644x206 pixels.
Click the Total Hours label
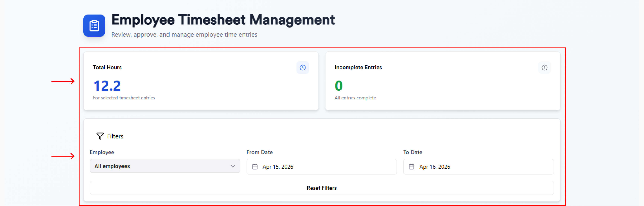107,67
